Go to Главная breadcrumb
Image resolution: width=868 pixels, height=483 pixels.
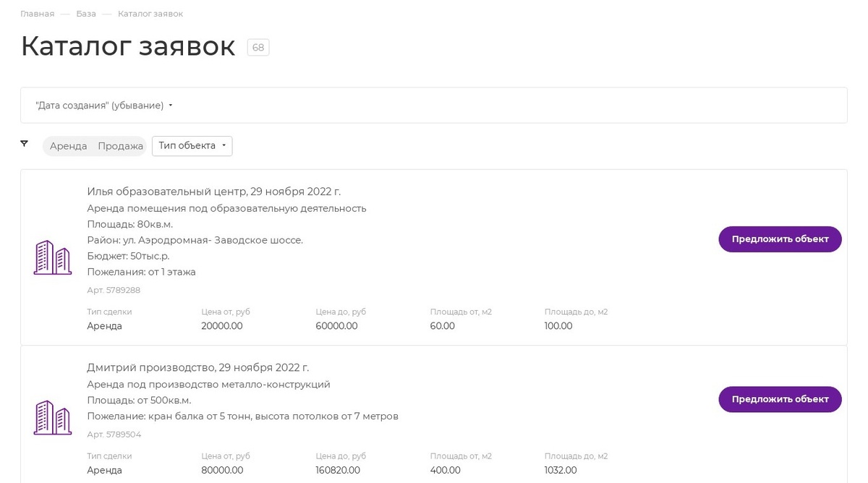[x=38, y=14]
